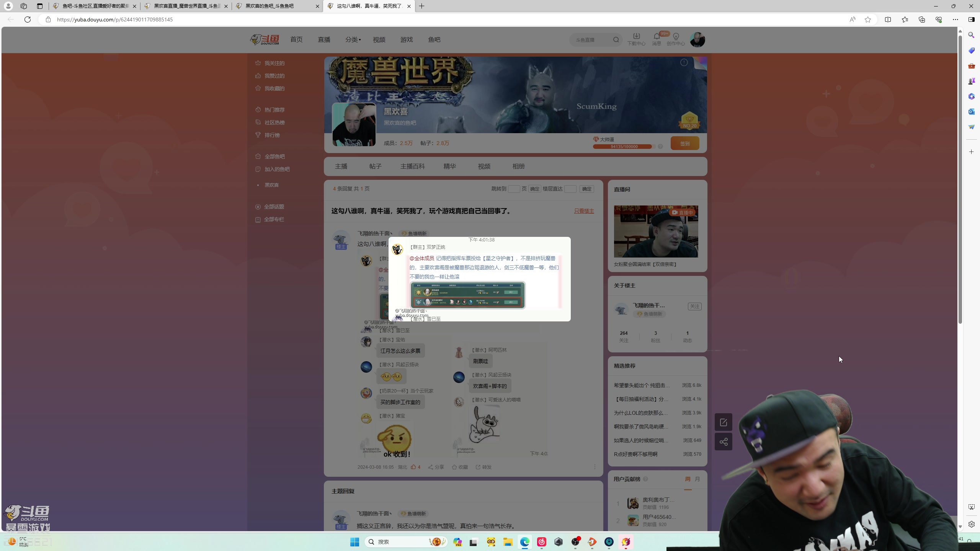Open the 相册 tab

tap(518, 166)
